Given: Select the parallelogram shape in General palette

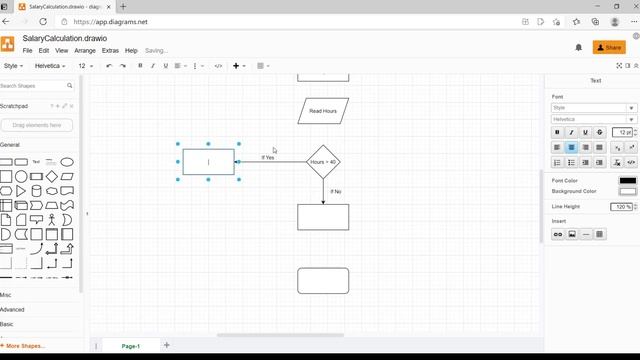Looking at the screenshot, I should pyautogui.click(x=67, y=176).
